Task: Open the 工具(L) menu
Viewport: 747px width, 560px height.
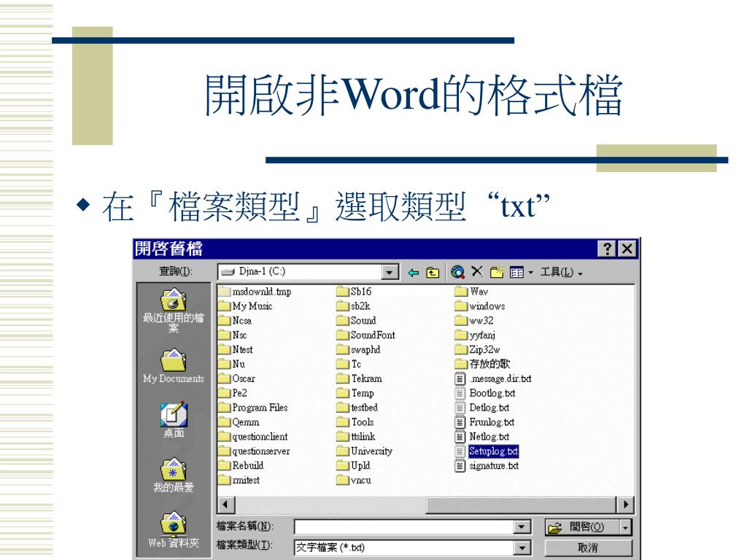Action: click(x=561, y=273)
